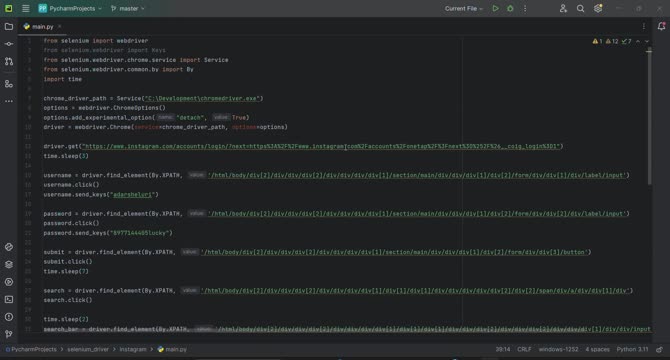Open the Structure tool window icon

9,84
